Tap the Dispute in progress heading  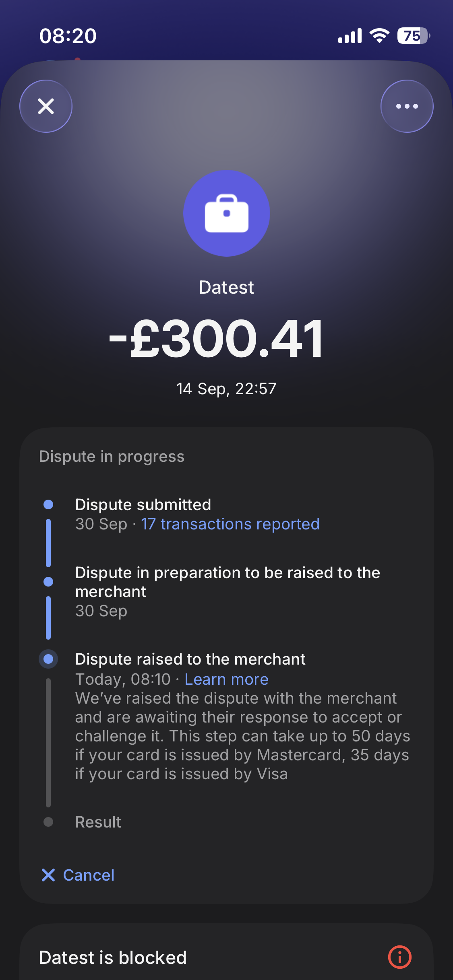click(112, 457)
